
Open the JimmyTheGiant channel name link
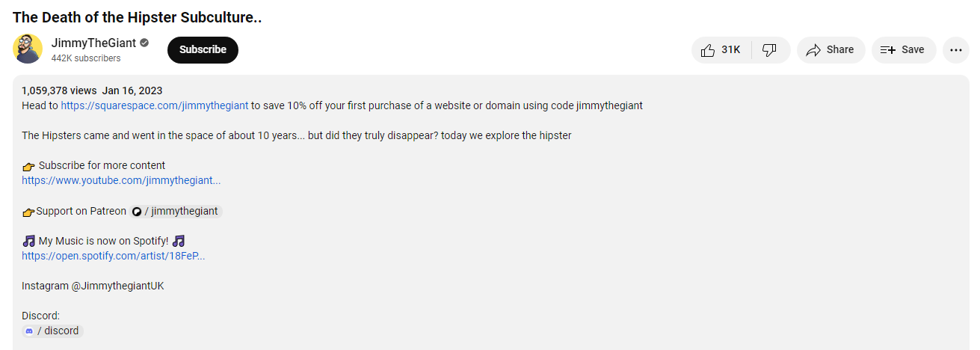point(93,43)
